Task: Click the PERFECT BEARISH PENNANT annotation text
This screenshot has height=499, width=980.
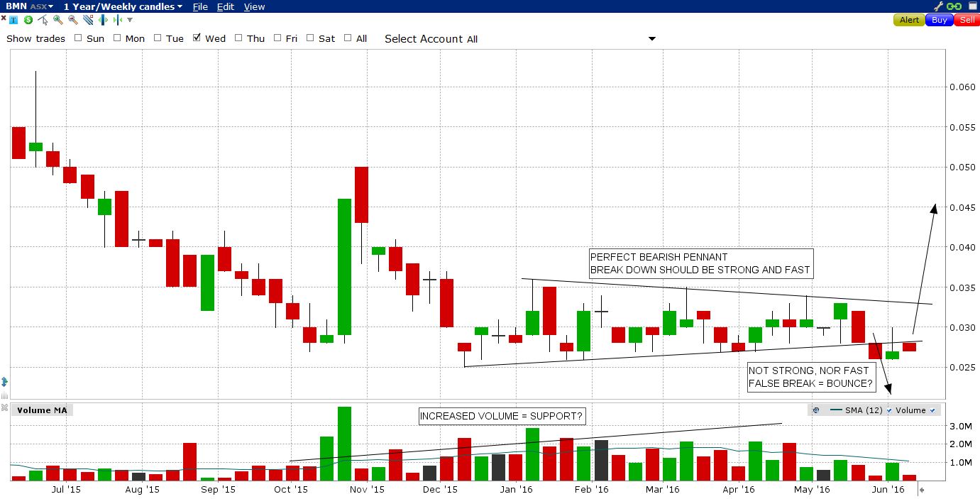Action: (x=659, y=257)
